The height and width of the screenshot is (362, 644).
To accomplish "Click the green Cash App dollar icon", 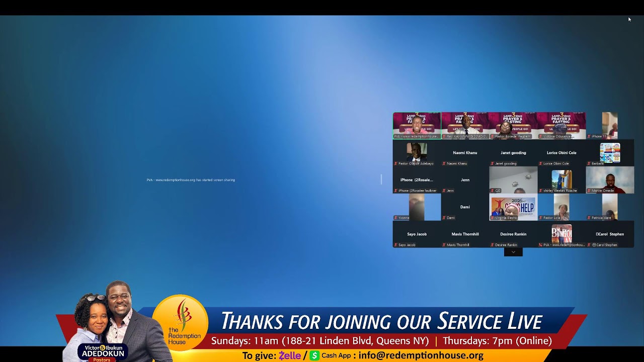I will pos(314,355).
